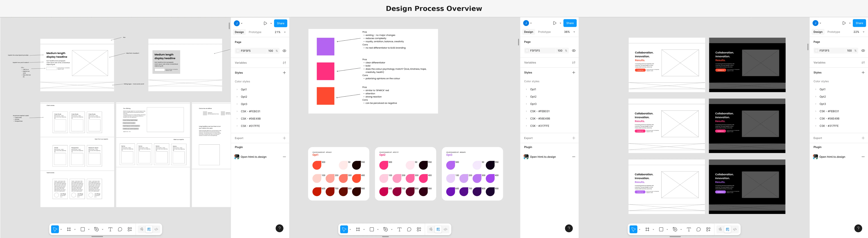This screenshot has height=238, width=868.
Task: Open Variables settings icon in the 21% zoom window
Action: pyautogui.click(x=284, y=63)
